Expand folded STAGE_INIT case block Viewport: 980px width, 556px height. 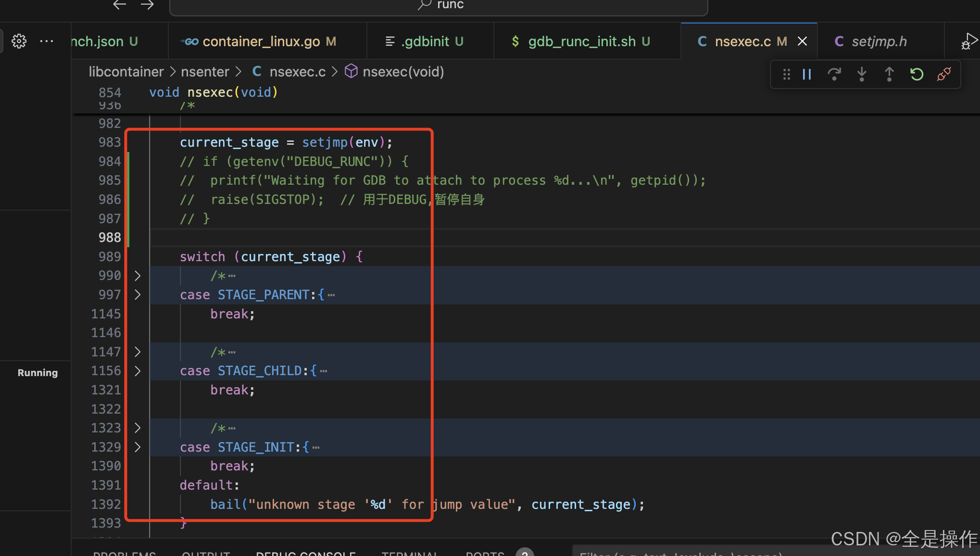[x=138, y=447]
